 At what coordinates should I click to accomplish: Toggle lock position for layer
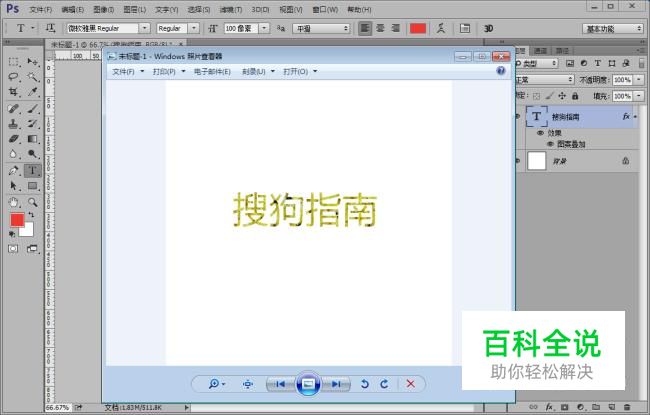562,96
